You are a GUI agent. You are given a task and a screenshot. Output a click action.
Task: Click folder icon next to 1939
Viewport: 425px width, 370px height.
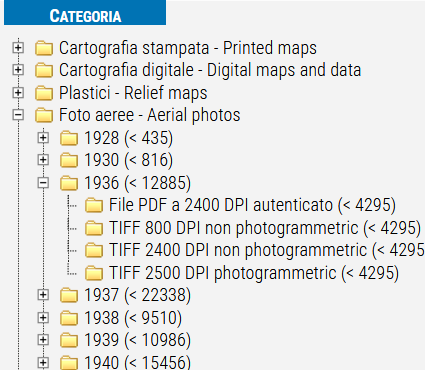(x=69, y=340)
